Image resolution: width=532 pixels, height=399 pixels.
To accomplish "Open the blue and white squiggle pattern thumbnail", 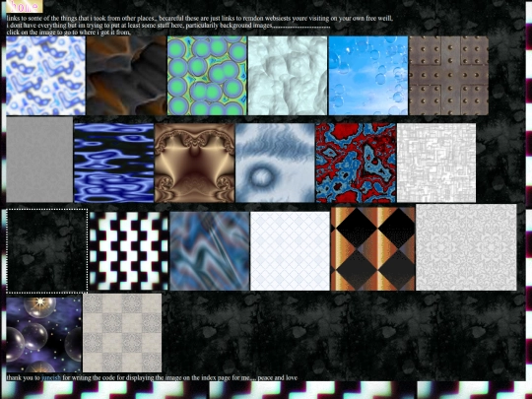I will (x=45, y=76).
